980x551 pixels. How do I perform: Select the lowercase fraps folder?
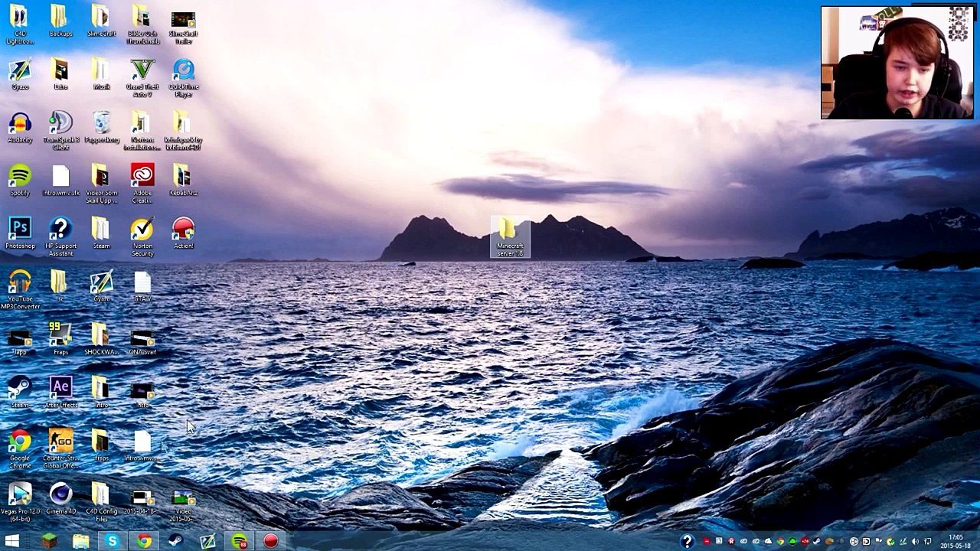coord(101,445)
